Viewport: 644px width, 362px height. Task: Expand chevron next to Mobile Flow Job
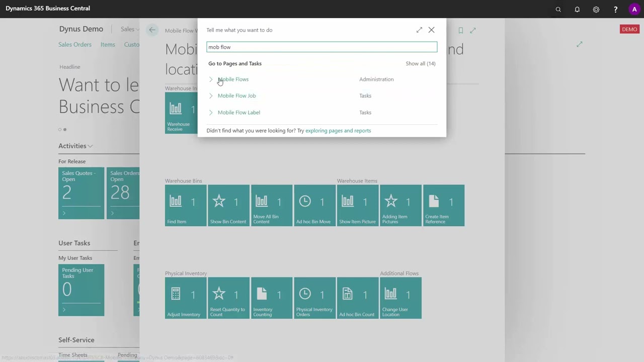[211, 96]
